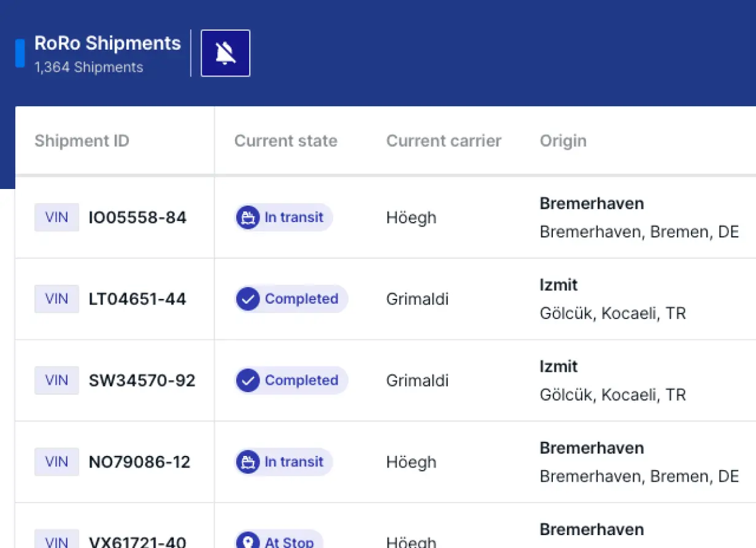Viewport: 756px width, 548px height.
Task: Click the 1,364 Shipments count
Action: click(x=89, y=67)
